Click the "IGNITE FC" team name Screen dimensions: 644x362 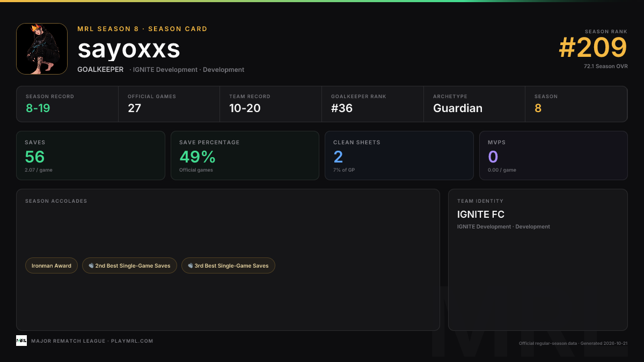tap(481, 215)
